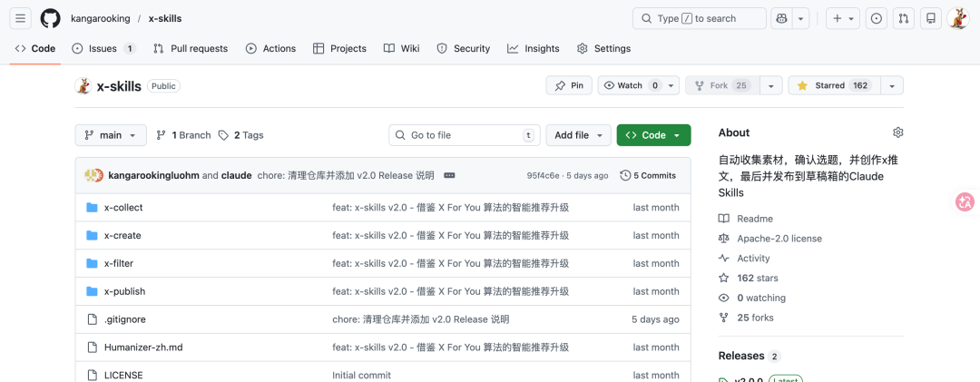Open Initial commit message link

362,375
